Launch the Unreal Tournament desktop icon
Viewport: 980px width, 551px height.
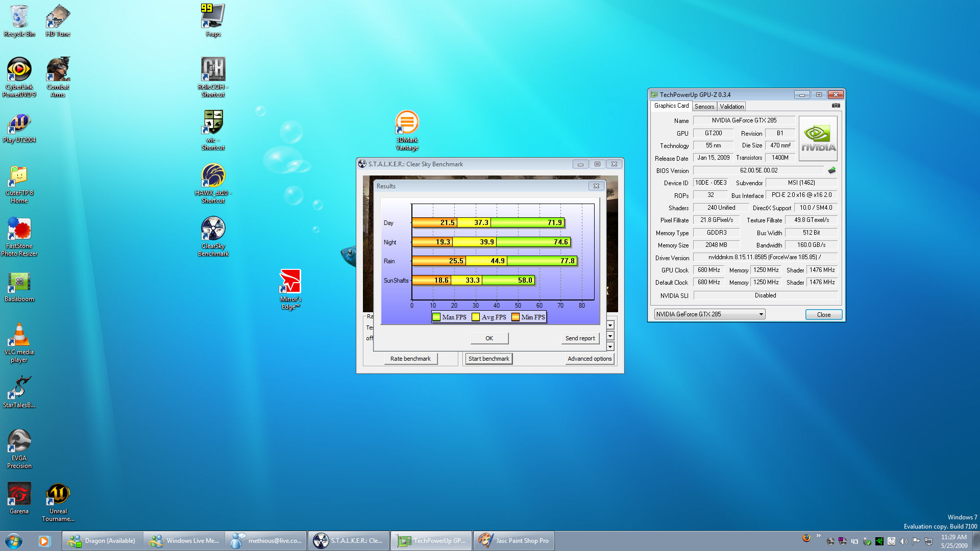click(x=58, y=503)
